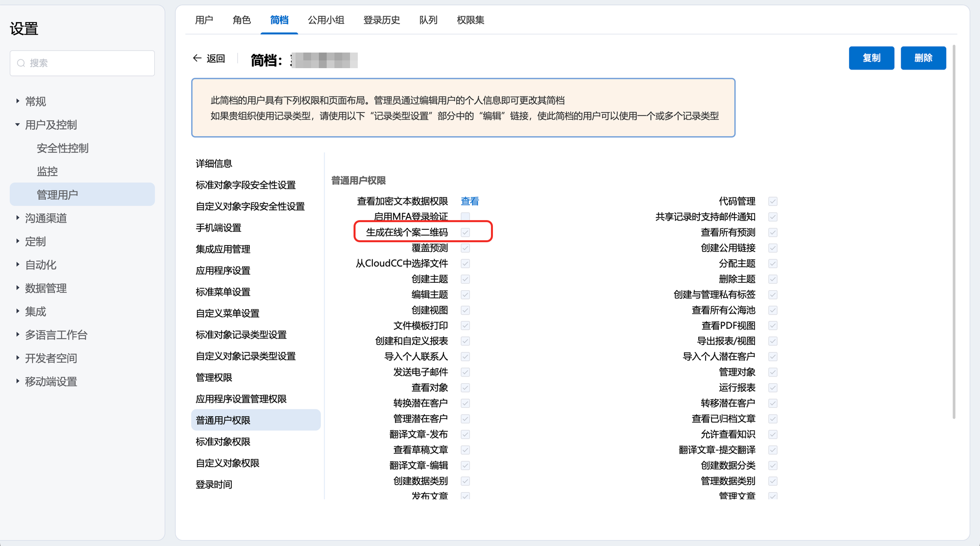This screenshot has width=980, height=546.
Task: Click the 删除 button
Action: click(x=923, y=58)
